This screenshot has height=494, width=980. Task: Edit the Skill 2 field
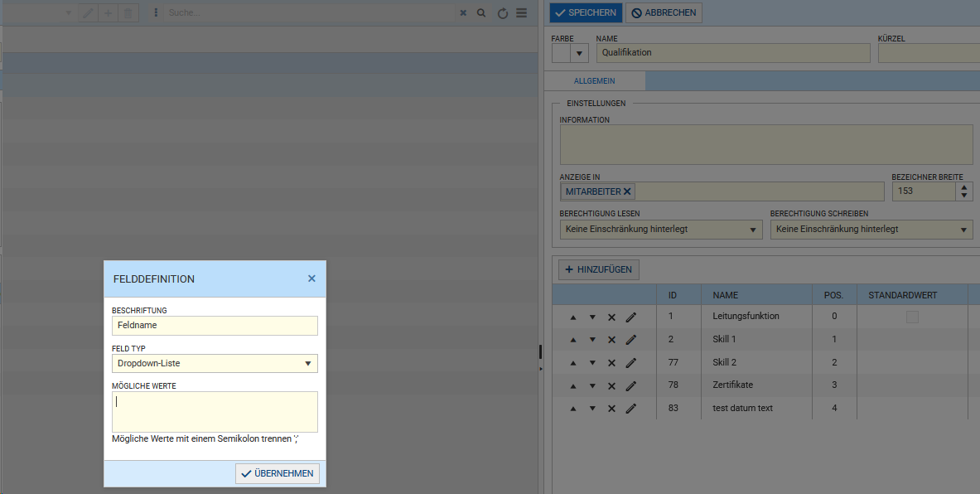pyautogui.click(x=630, y=363)
